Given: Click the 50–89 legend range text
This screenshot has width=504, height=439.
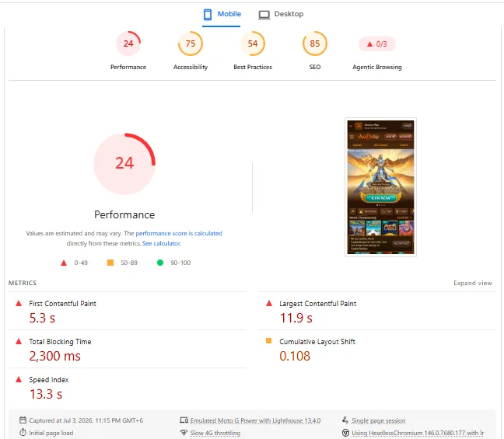Looking at the screenshot, I should click(x=129, y=263).
